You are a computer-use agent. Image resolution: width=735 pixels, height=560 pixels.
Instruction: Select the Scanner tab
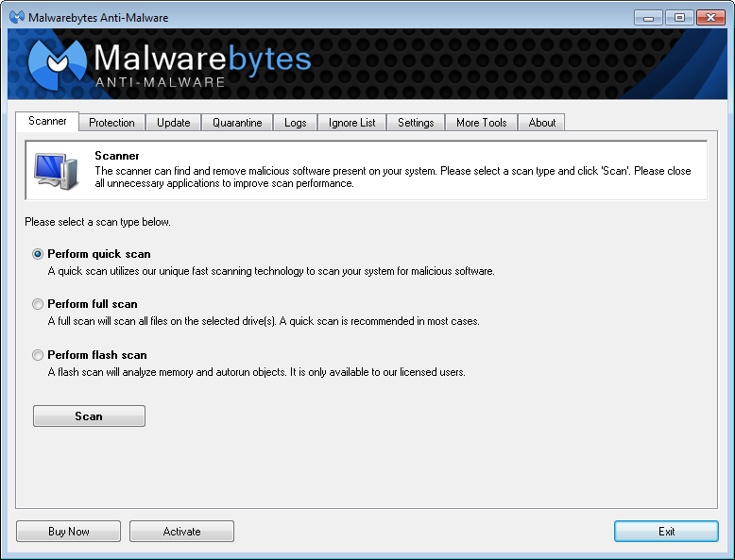pyautogui.click(x=47, y=122)
